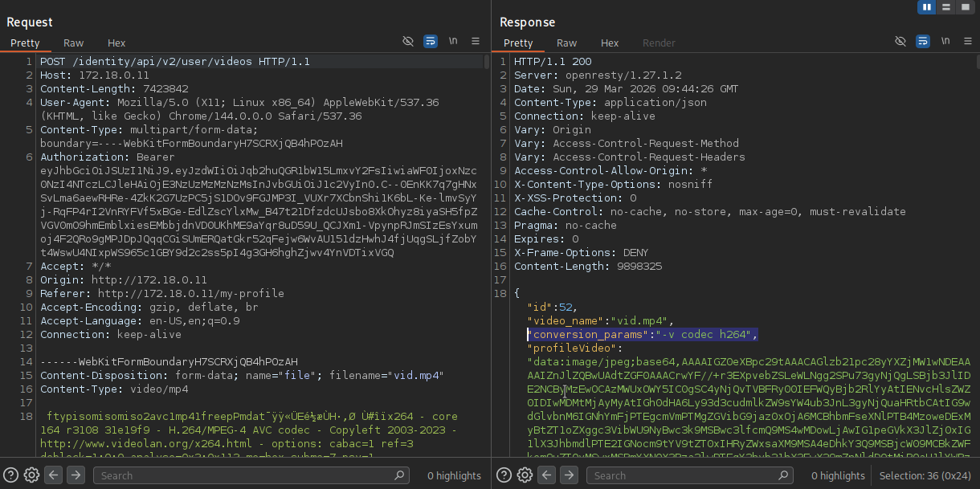
Task: Select top-bottom split layout icon
Action: [946, 7]
